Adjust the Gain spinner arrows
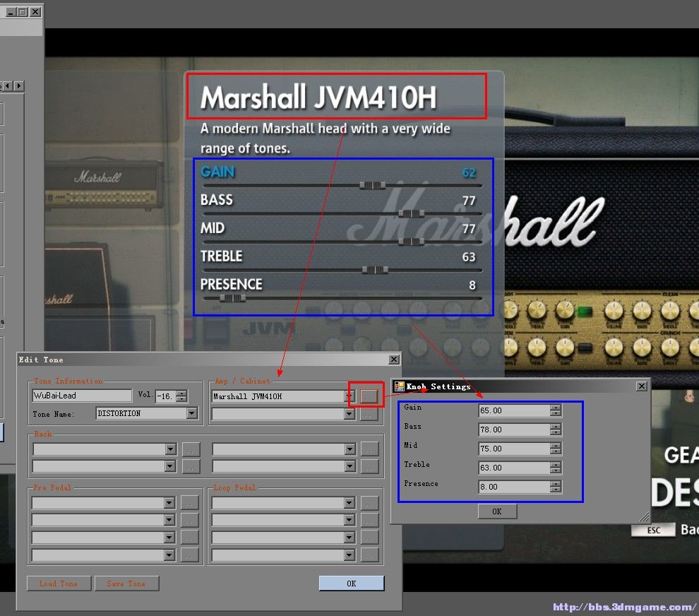This screenshot has width=699, height=616. coord(556,410)
